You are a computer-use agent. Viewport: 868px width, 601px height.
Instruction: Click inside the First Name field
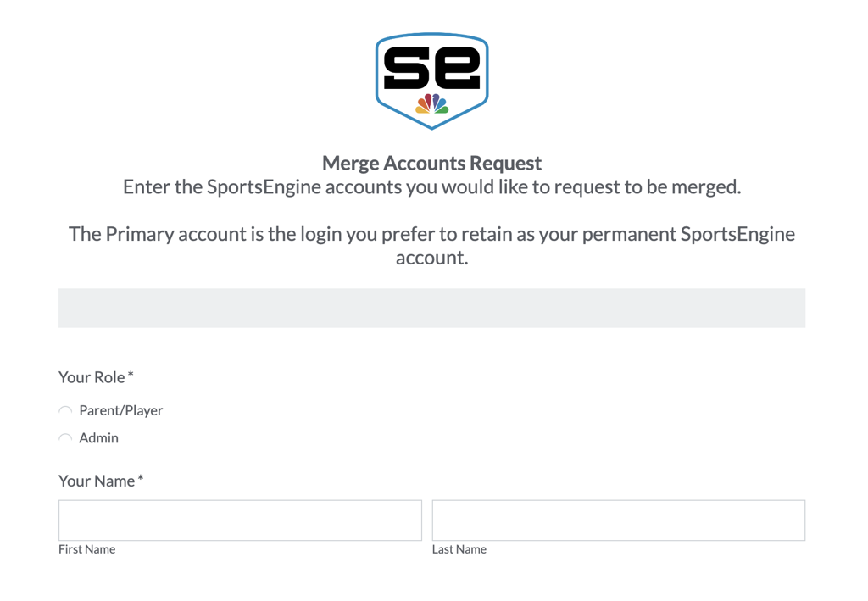[x=239, y=520]
